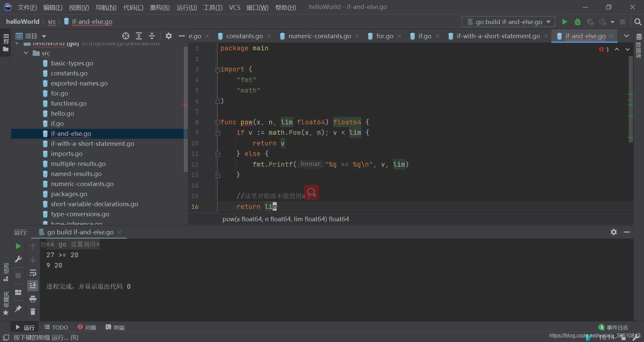Run with coverage icon in toolbar

590,22
